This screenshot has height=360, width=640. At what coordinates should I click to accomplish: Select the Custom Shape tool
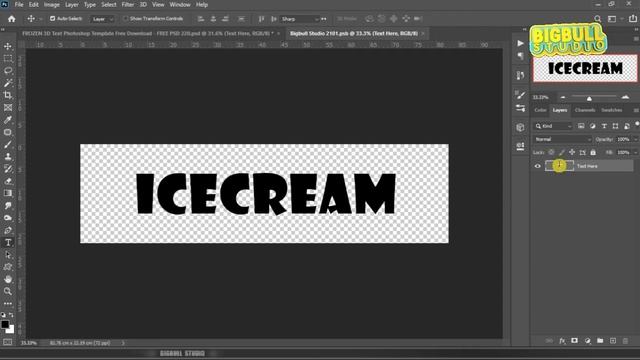click(8, 267)
